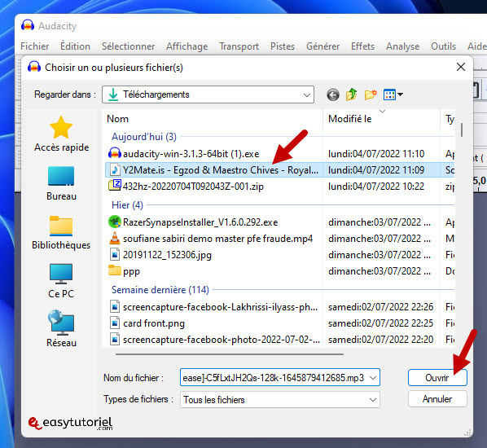Collapse the Hier (4) group

pyautogui.click(x=127, y=205)
